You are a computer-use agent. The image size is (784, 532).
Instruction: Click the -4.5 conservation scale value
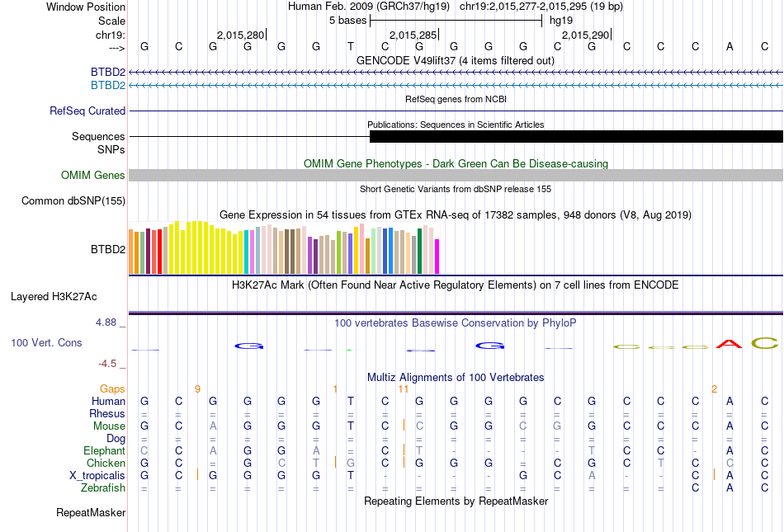[107, 364]
